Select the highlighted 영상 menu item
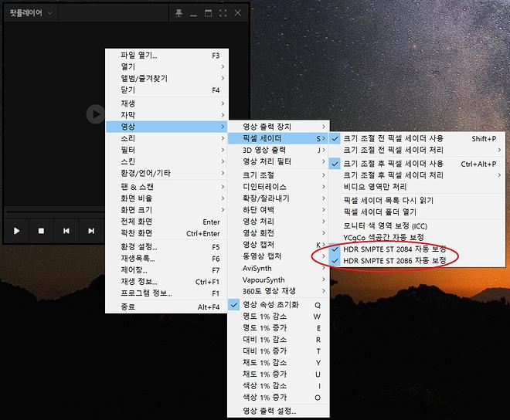This screenshot has height=420, width=510. [167, 127]
